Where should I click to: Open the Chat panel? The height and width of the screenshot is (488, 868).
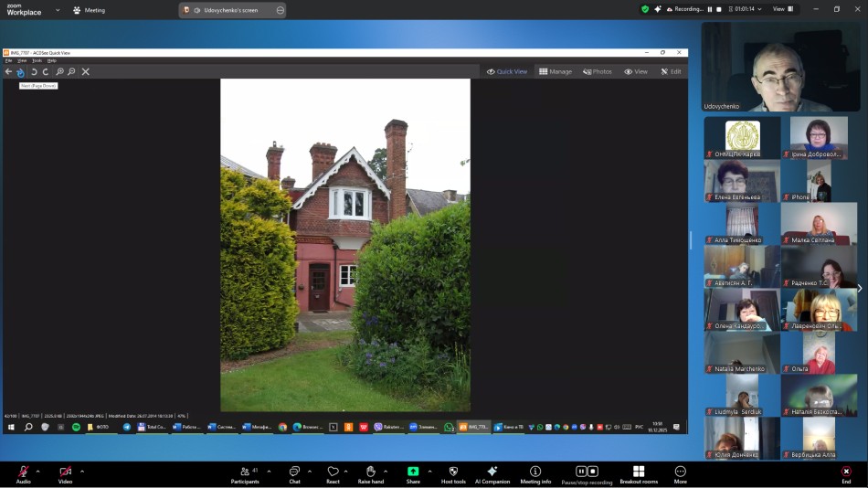coord(294,472)
